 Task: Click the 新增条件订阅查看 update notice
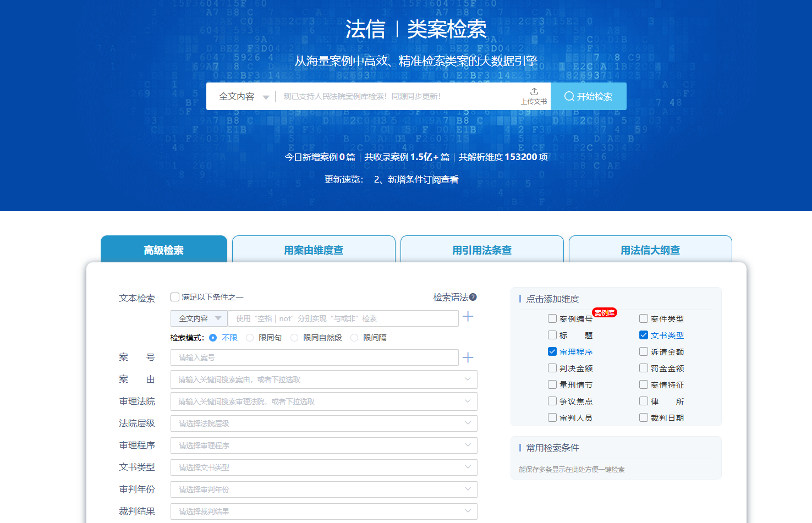click(x=416, y=179)
